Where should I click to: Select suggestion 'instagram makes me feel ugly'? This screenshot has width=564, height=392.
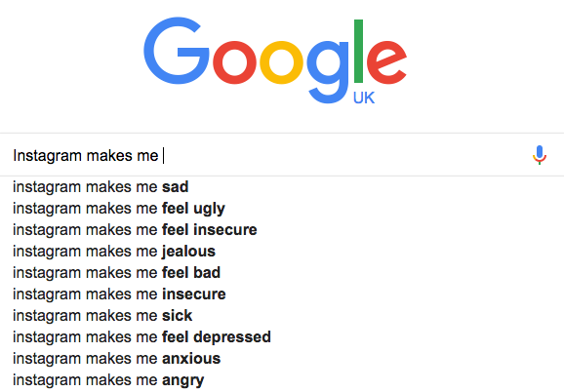click(282, 209)
